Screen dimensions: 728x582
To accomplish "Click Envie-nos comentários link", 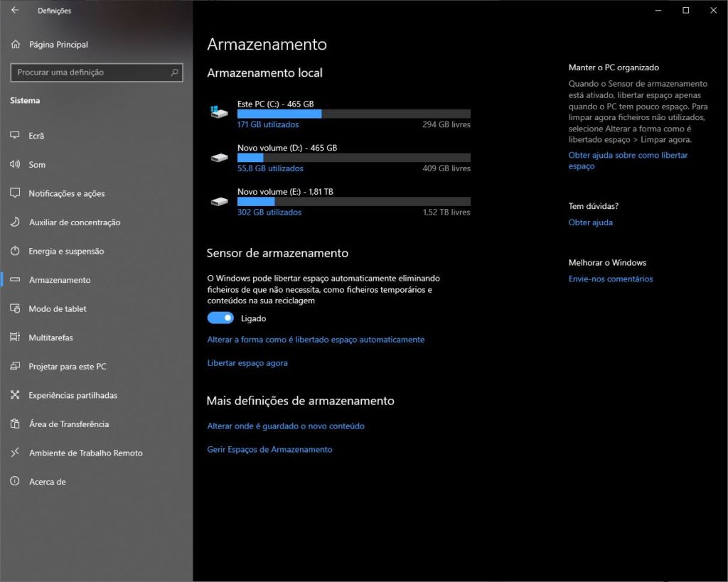I will (611, 279).
